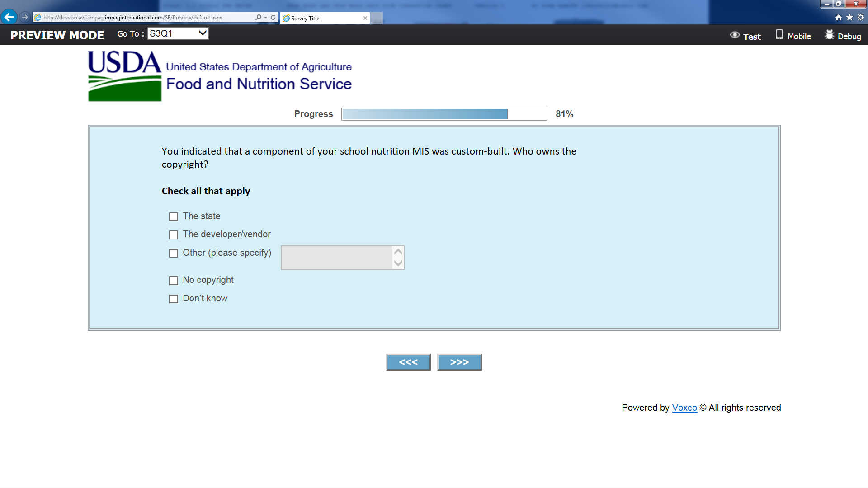Tick the "No copyright" checkbox
868x488 pixels.
[x=174, y=281]
